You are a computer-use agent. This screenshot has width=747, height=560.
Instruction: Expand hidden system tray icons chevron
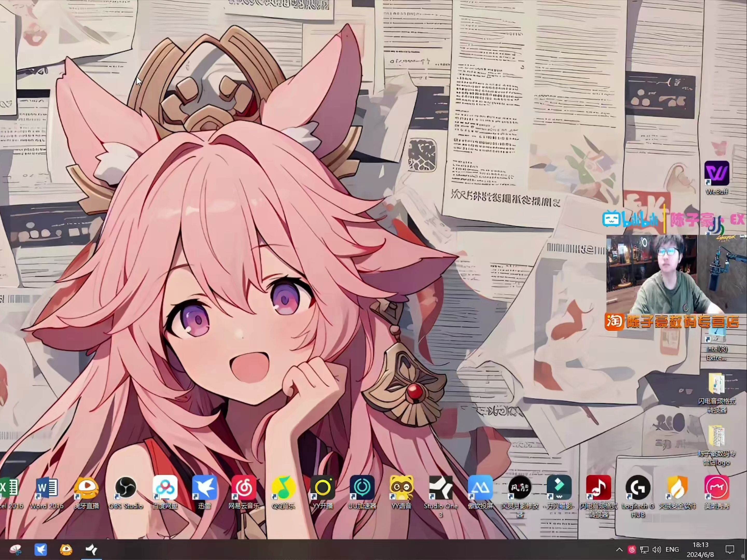[x=619, y=550]
